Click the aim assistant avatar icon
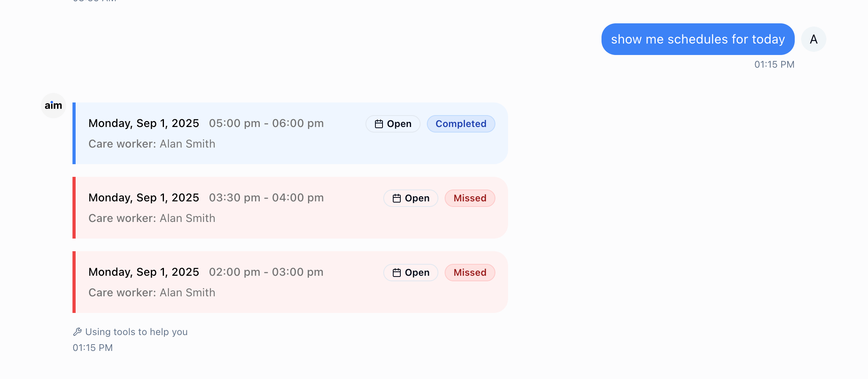Image resolution: width=868 pixels, height=379 pixels. point(53,106)
